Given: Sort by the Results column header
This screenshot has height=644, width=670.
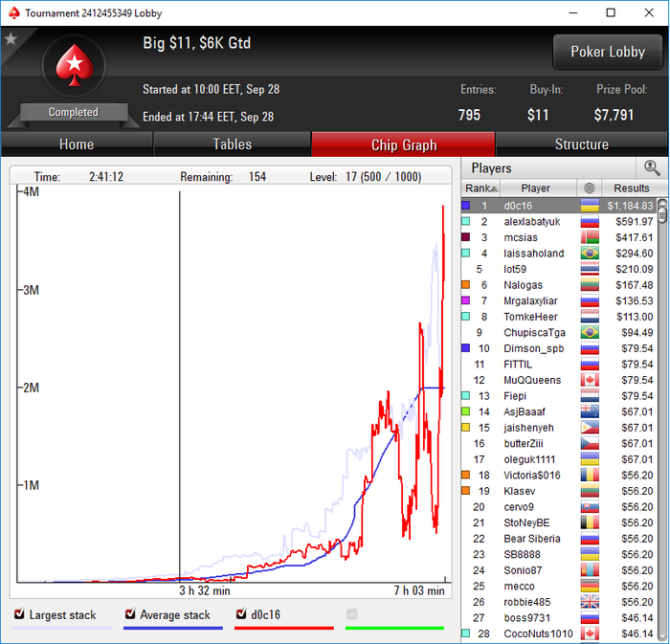Looking at the screenshot, I should (631, 188).
